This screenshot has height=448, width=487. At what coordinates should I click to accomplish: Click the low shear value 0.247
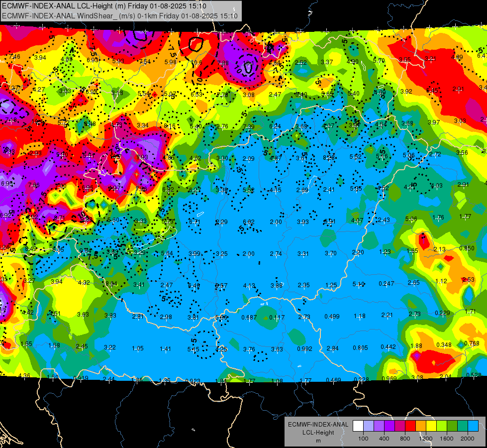tap(387, 284)
